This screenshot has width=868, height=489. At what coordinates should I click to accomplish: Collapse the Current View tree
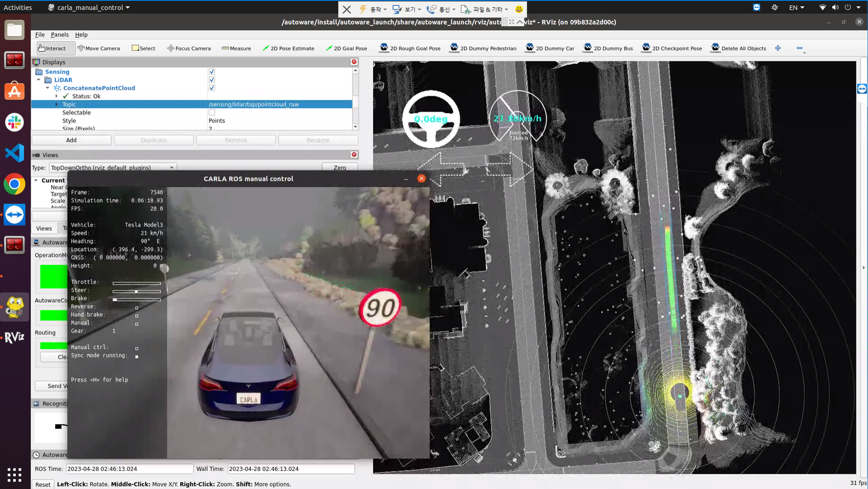point(36,180)
